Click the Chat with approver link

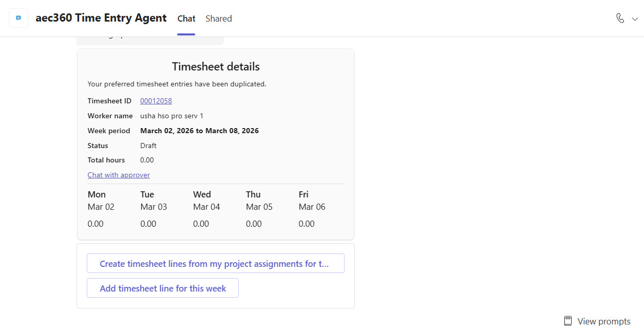point(119,175)
